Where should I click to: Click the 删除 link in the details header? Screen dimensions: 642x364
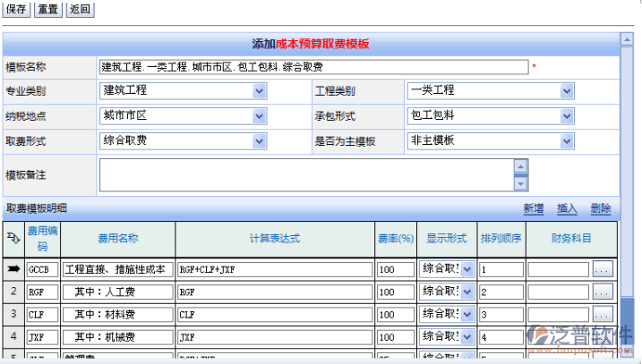click(x=601, y=208)
